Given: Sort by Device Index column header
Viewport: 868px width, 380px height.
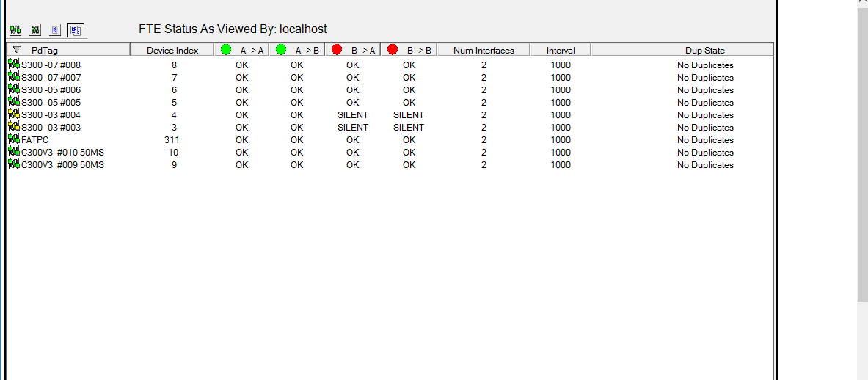Looking at the screenshot, I should [x=172, y=50].
